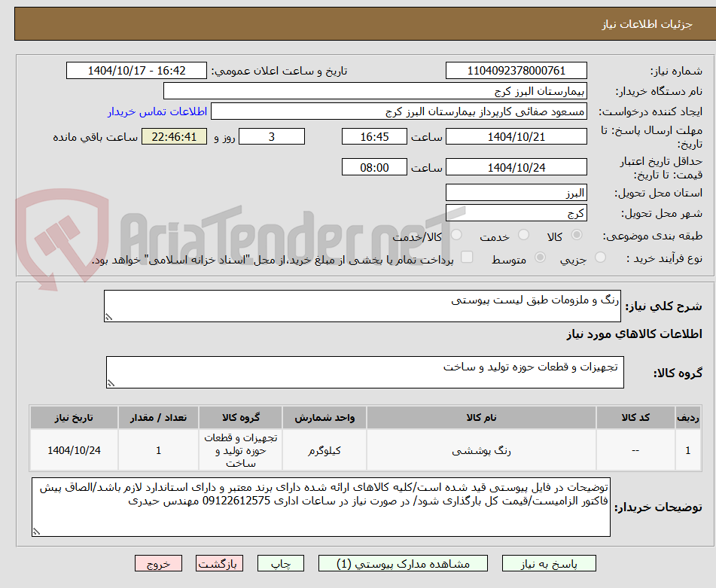Viewport: 716px width, 588px height.
Task: Click the 'کیلوگرم' unit cell
Action: [x=324, y=450]
